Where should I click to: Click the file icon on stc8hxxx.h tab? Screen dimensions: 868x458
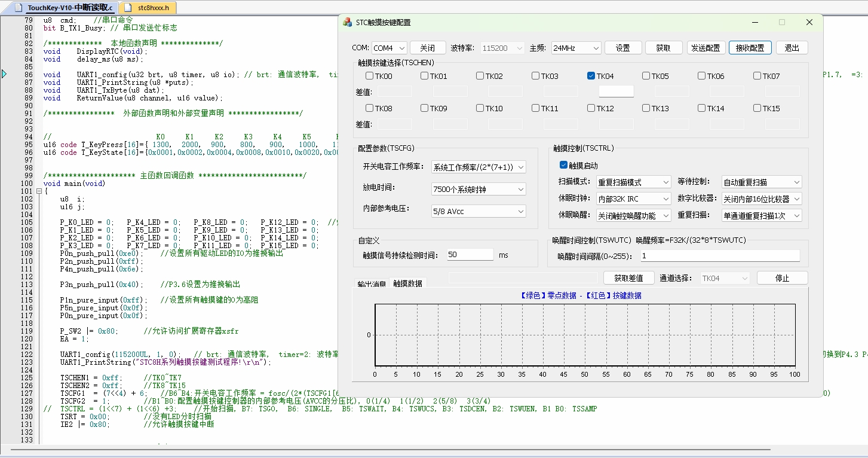coord(129,8)
